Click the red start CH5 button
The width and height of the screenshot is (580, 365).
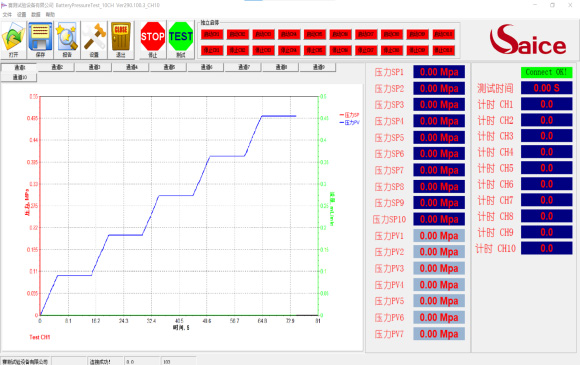(x=315, y=34)
